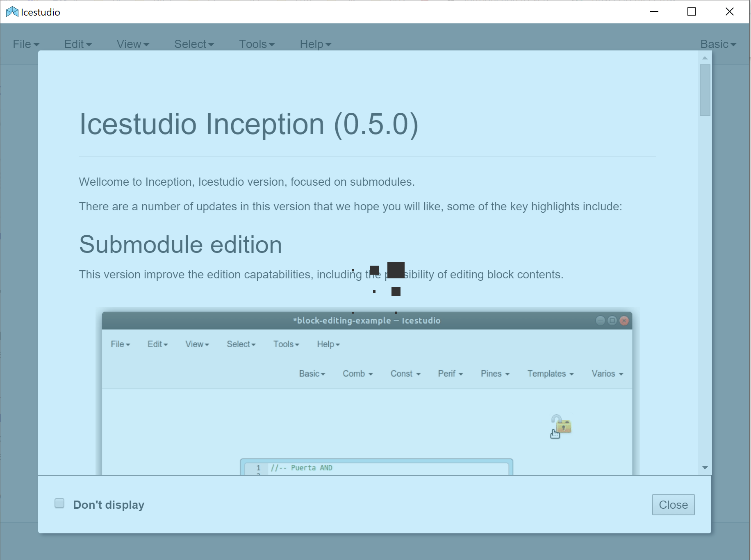Open the Basic collection dropdown
This screenshot has width=751, height=560.
click(718, 44)
